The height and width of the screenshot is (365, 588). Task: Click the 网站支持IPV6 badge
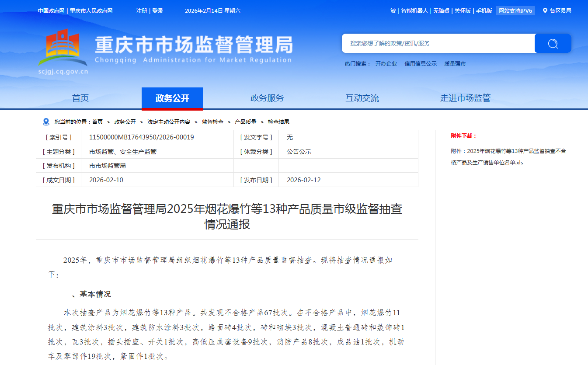[x=515, y=11]
